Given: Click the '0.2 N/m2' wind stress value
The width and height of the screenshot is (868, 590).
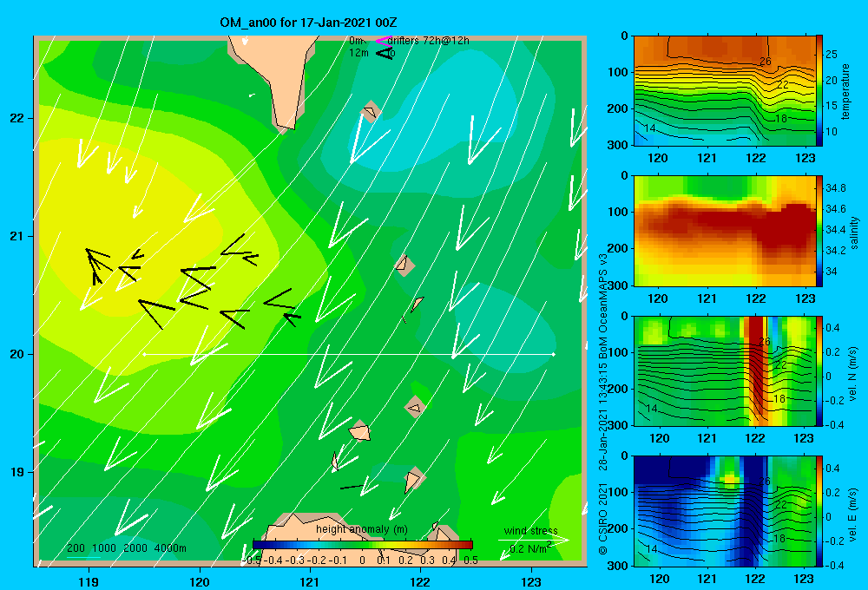Looking at the screenshot, I should pos(529,548).
